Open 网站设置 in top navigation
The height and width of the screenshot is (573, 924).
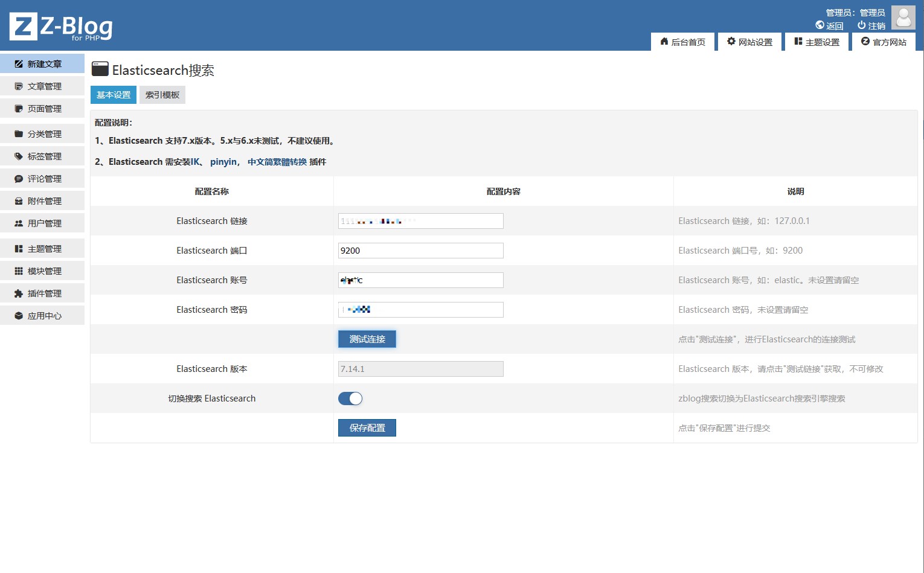749,42
